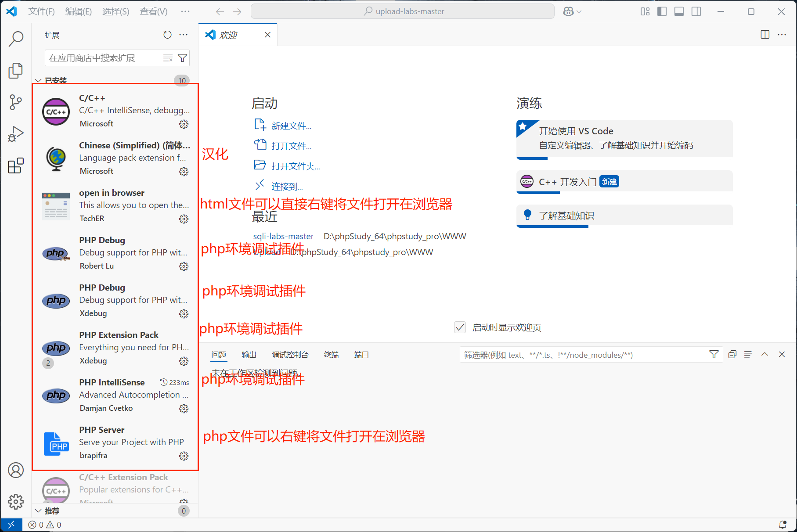
Task: Open extensions view more actions menu
Action: click(x=184, y=35)
